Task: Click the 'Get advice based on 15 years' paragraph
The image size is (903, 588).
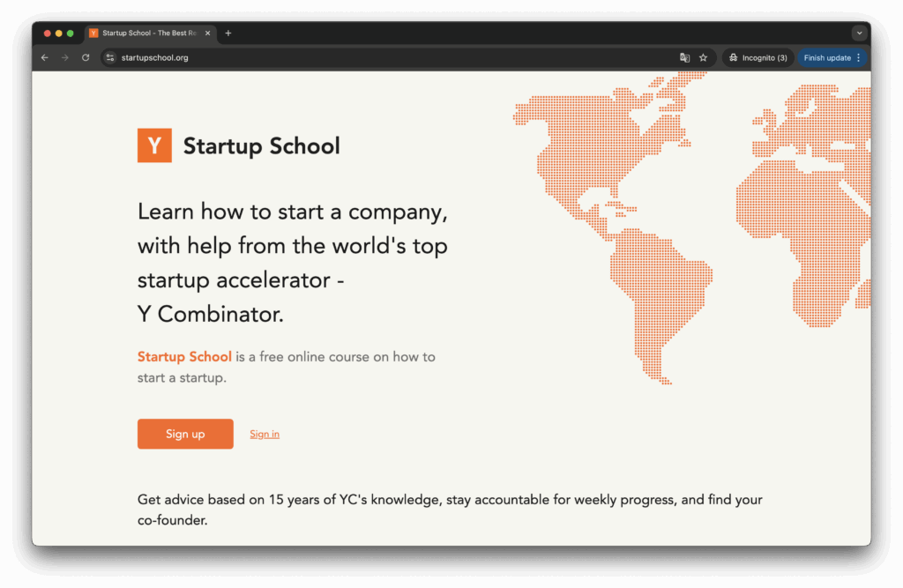Action: tap(450, 510)
